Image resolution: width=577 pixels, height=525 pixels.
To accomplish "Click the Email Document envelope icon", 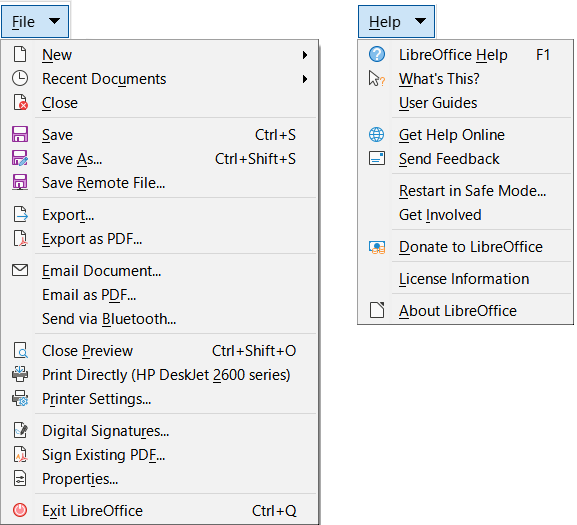I will [x=20, y=270].
